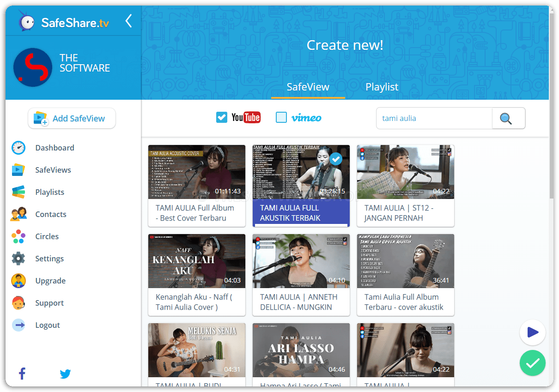Click the Facebook icon in the sidebar
This screenshot has width=559, height=392.
tap(22, 374)
